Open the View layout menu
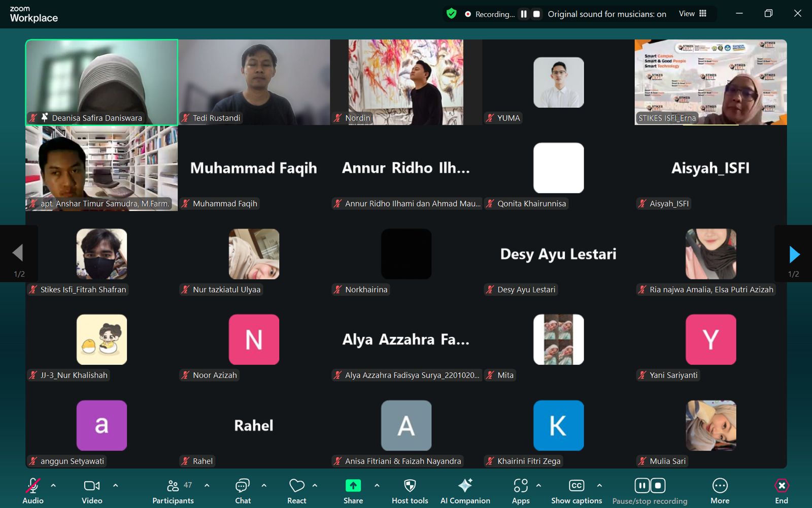The width and height of the screenshot is (812, 508). tap(693, 14)
